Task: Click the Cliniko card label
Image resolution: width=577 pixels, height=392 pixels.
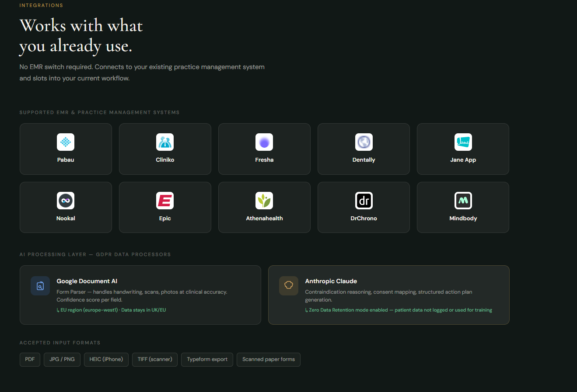Action: 165,160
